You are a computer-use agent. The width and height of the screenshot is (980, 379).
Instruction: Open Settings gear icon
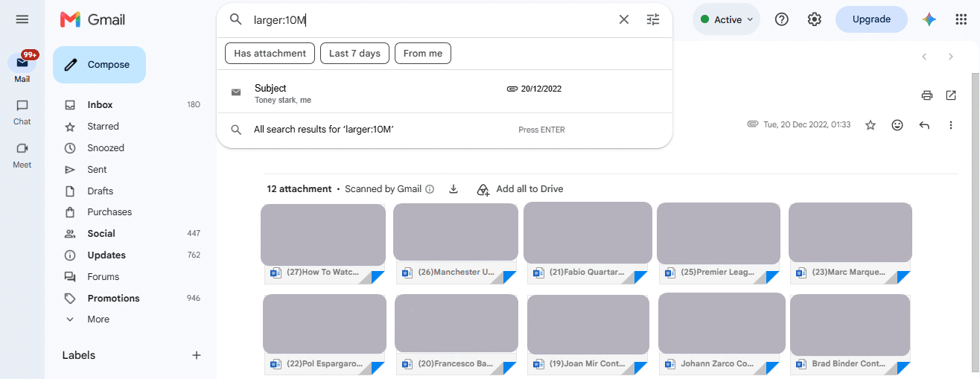(815, 20)
